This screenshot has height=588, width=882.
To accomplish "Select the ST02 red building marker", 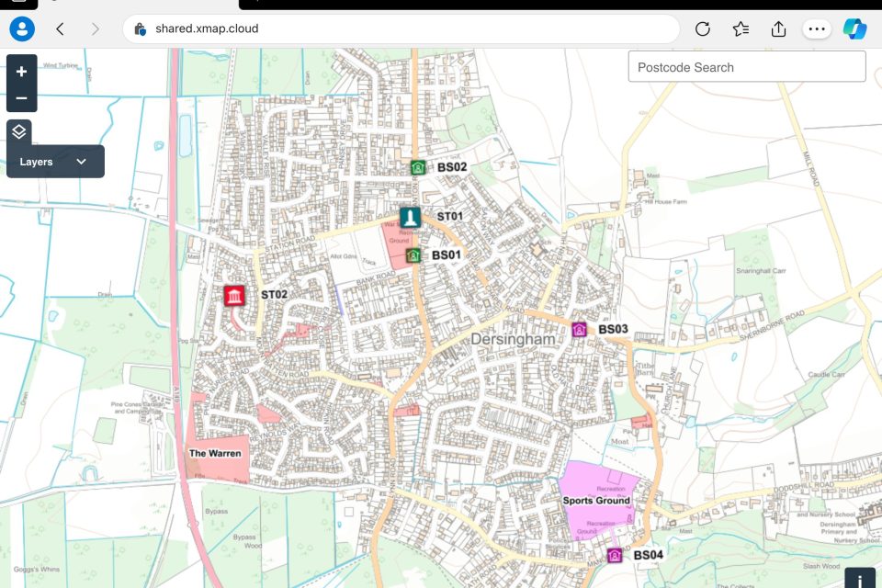I will (234, 296).
